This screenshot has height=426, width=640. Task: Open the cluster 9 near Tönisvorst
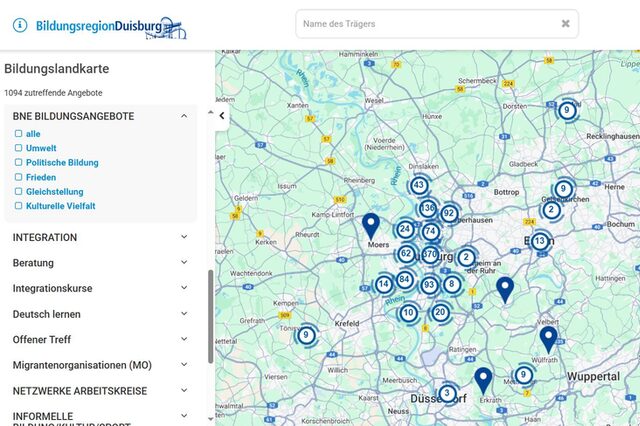[x=306, y=335]
